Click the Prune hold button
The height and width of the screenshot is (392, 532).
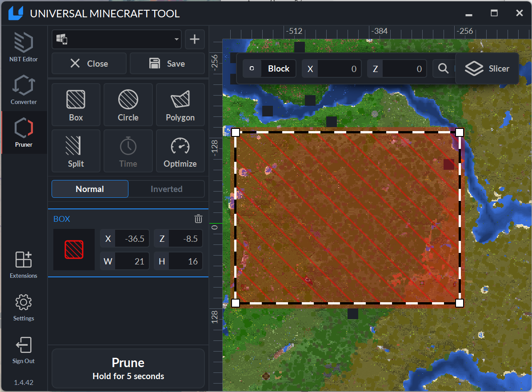(x=128, y=368)
